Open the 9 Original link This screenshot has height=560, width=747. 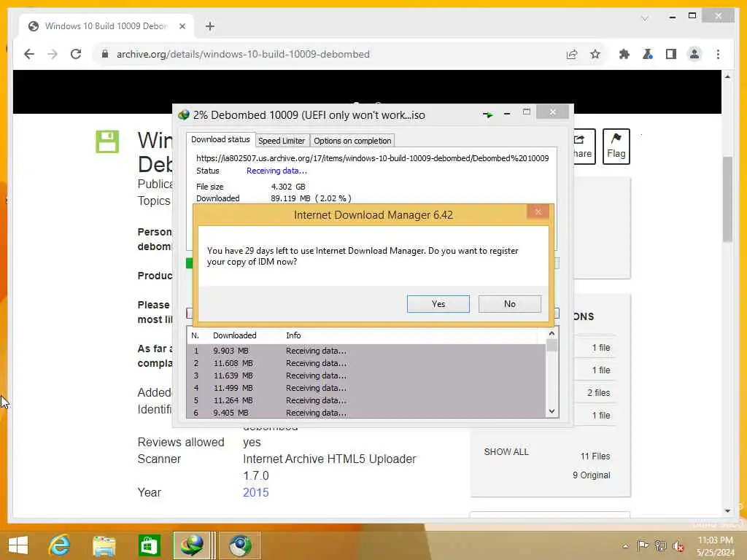click(x=591, y=475)
